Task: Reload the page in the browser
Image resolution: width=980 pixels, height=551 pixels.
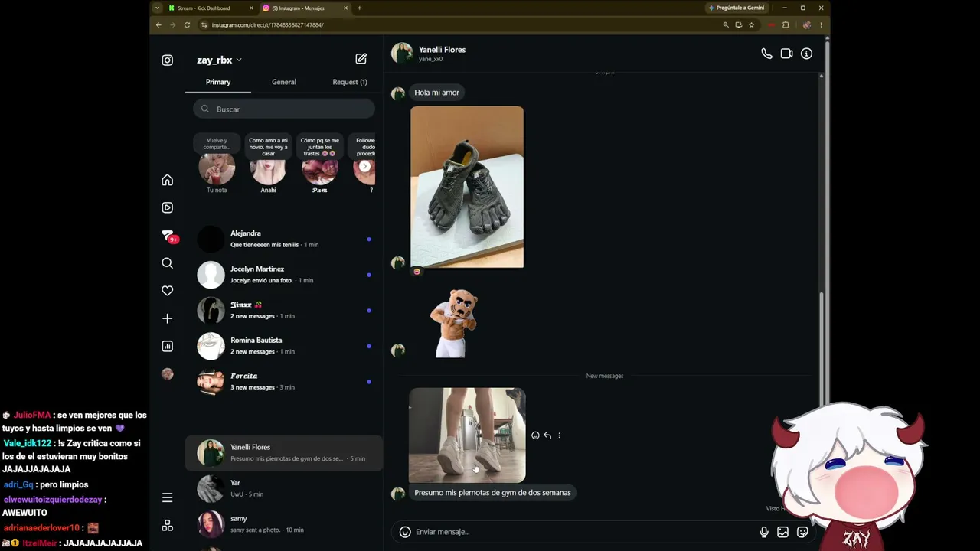Action: point(187,25)
